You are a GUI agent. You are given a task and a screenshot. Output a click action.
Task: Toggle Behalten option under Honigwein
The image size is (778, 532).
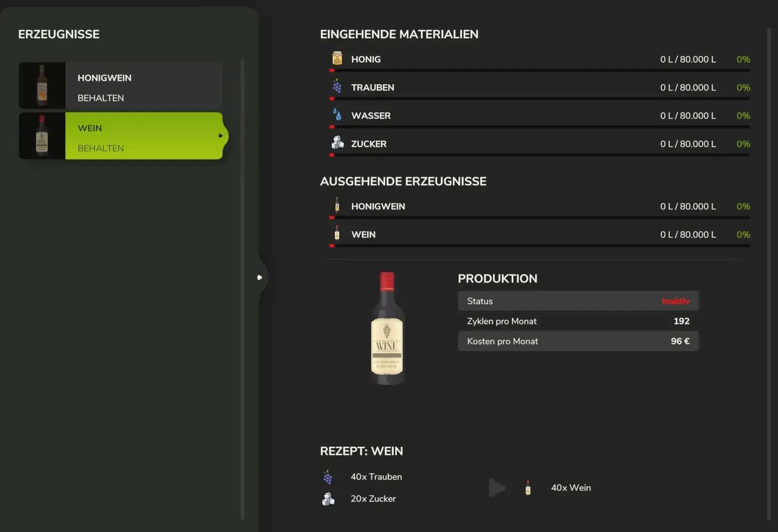click(101, 98)
